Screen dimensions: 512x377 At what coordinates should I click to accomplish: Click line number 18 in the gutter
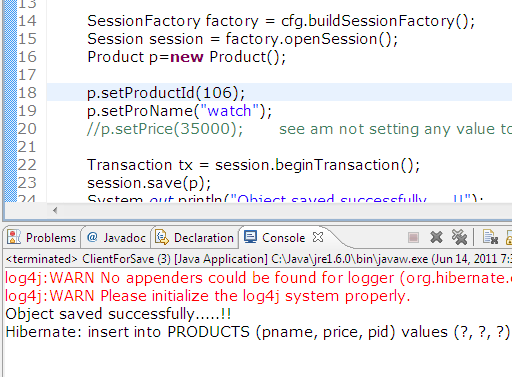point(27,93)
